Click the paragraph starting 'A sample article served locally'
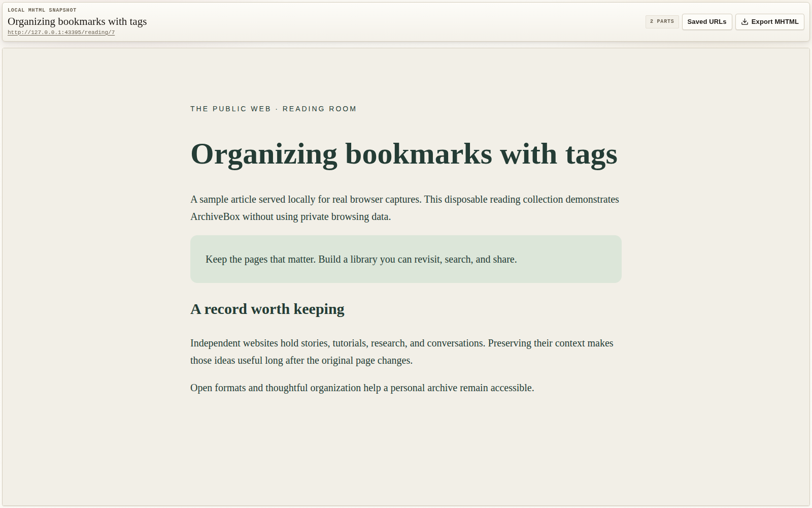This screenshot has height=508, width=812. [405, 208]
